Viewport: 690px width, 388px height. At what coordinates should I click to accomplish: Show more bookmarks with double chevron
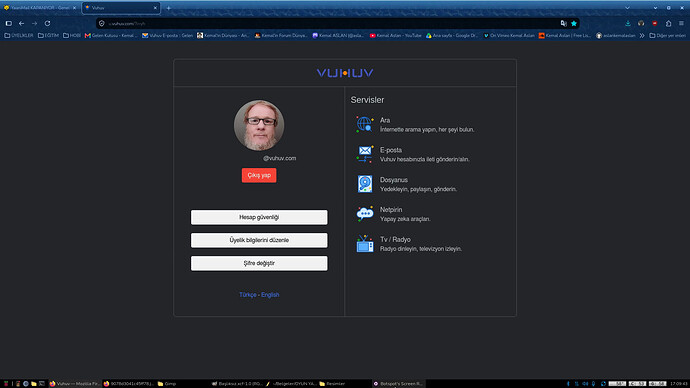coord(642,36)
